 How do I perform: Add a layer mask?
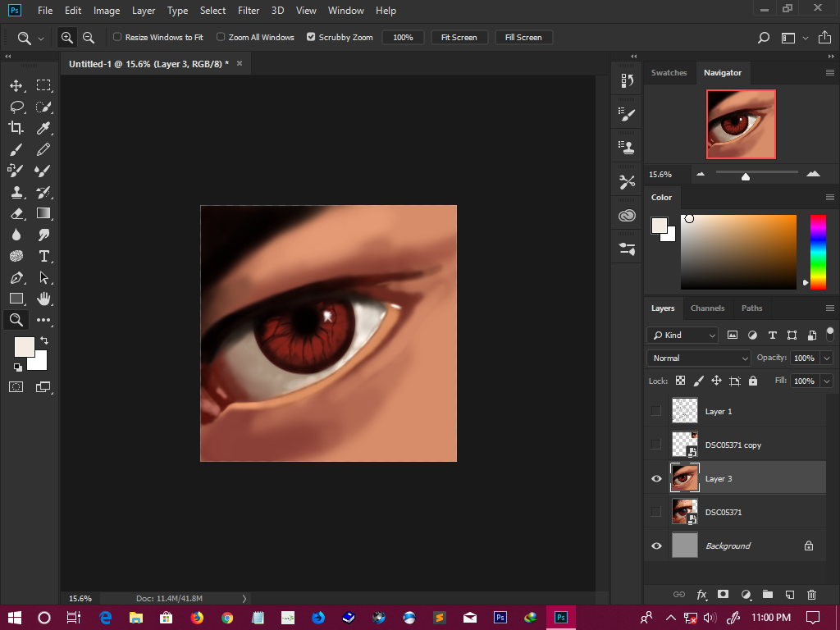click(x=724, y=594)
